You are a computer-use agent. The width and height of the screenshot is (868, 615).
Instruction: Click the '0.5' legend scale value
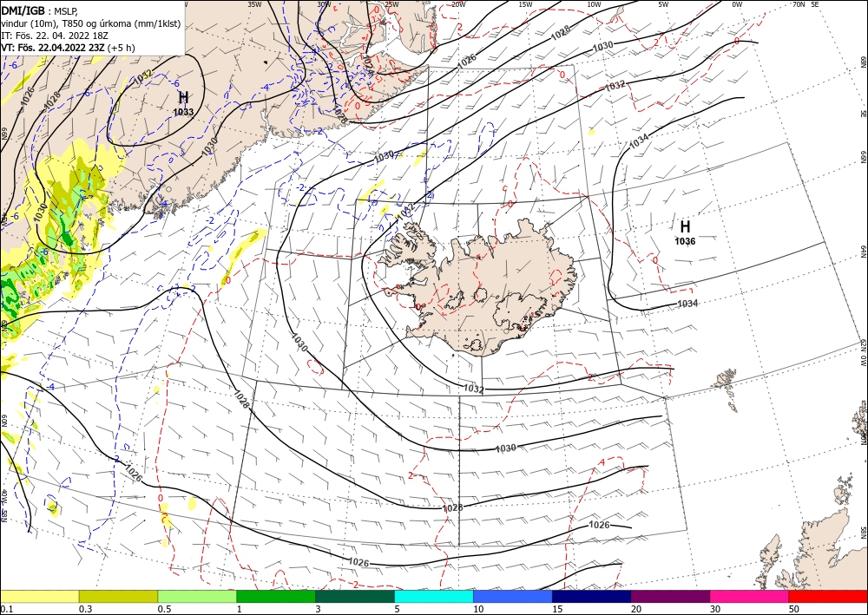(164, 609)
